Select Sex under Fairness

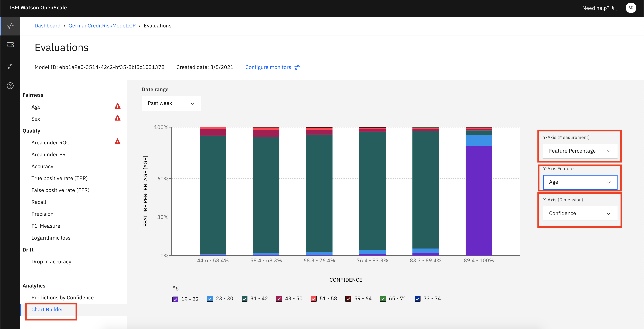tap(36, 119)
